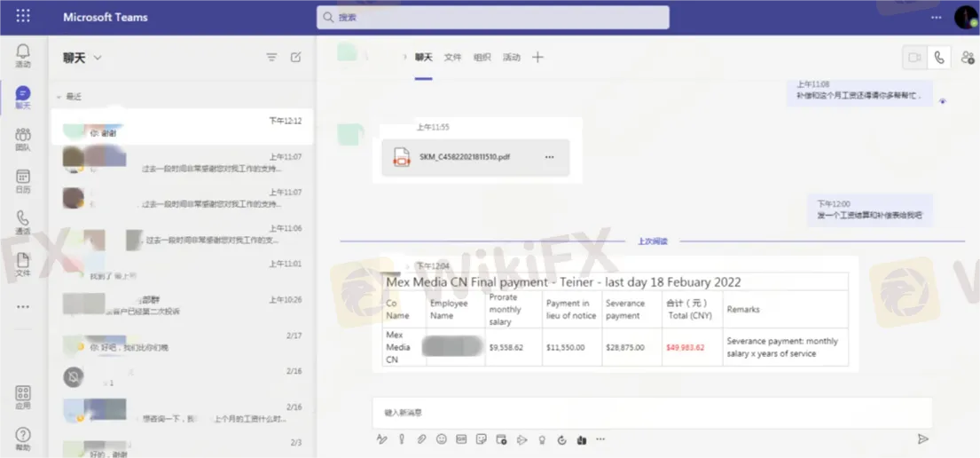Start a video call
Viewport: 980px width, 458px height.
915,58
